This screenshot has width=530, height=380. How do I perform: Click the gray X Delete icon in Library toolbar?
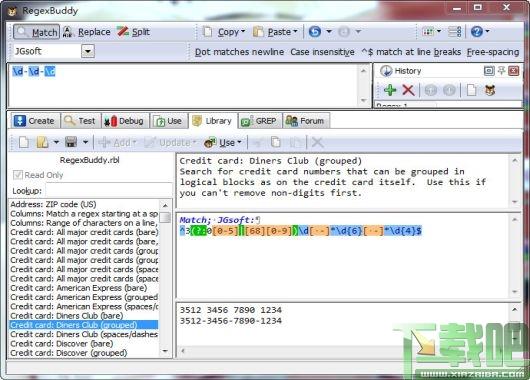pyautogui.click(x=317, y=143)
